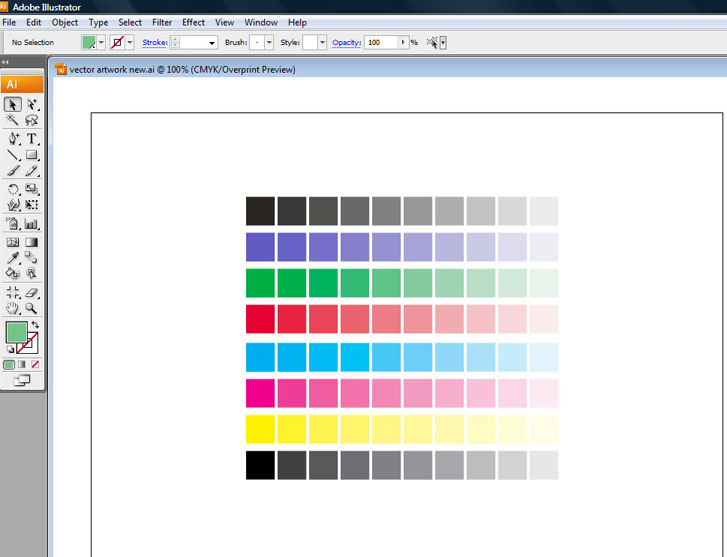The height and width of the screenshot is (557, 727).
Task: Click the Brush preview box
Action: click(x=257, y=43)
